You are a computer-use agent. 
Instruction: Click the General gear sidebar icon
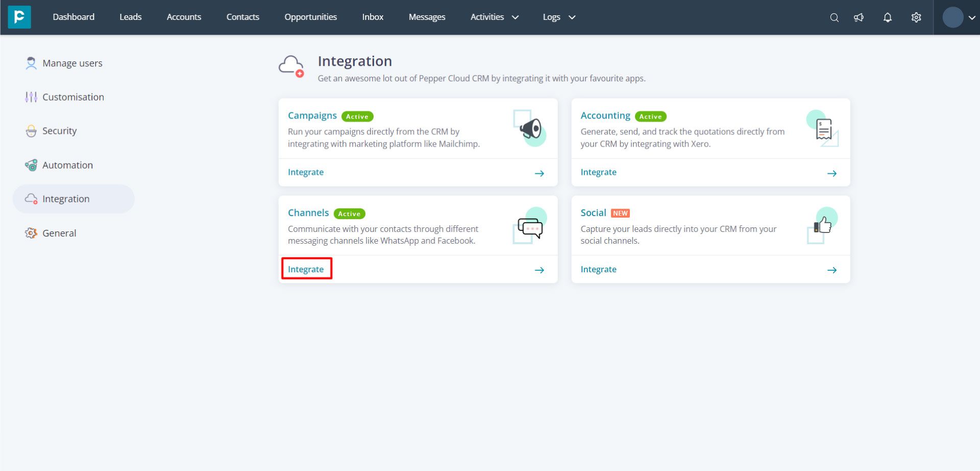(31, 233)
